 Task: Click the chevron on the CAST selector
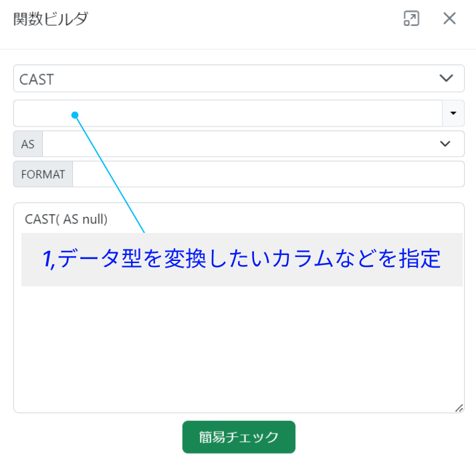(x=446, y=78)
